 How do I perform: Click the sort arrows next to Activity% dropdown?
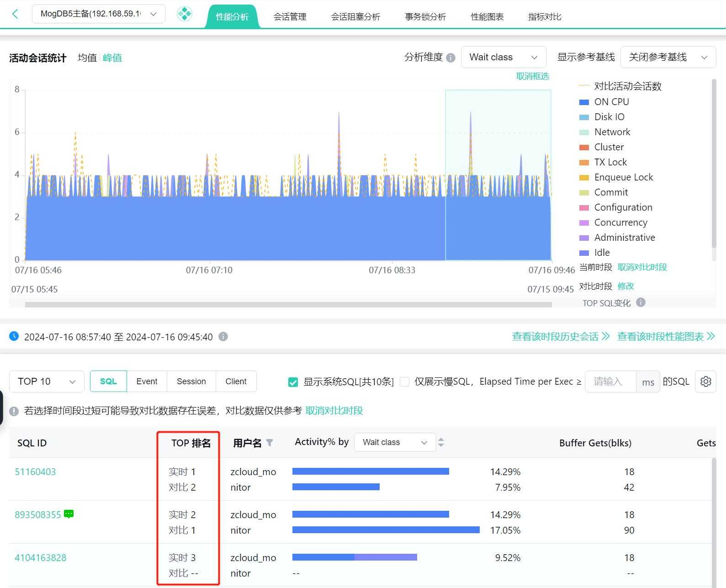tap(441, 442)
